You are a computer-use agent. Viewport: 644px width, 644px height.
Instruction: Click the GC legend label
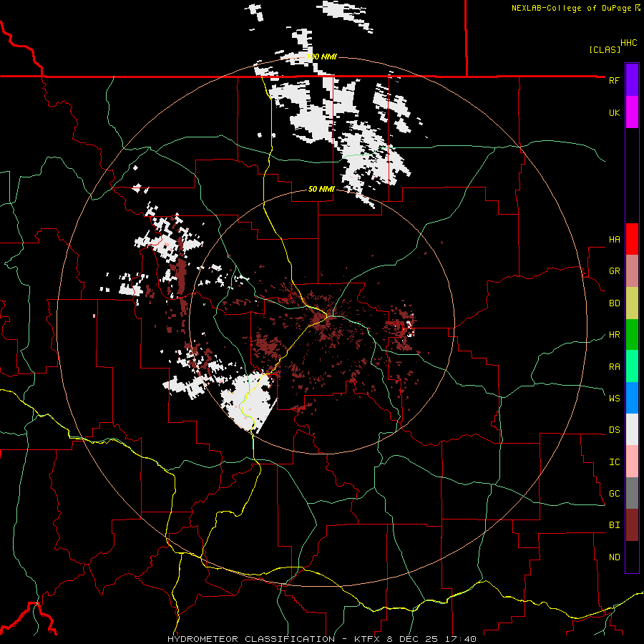point(614,493)
